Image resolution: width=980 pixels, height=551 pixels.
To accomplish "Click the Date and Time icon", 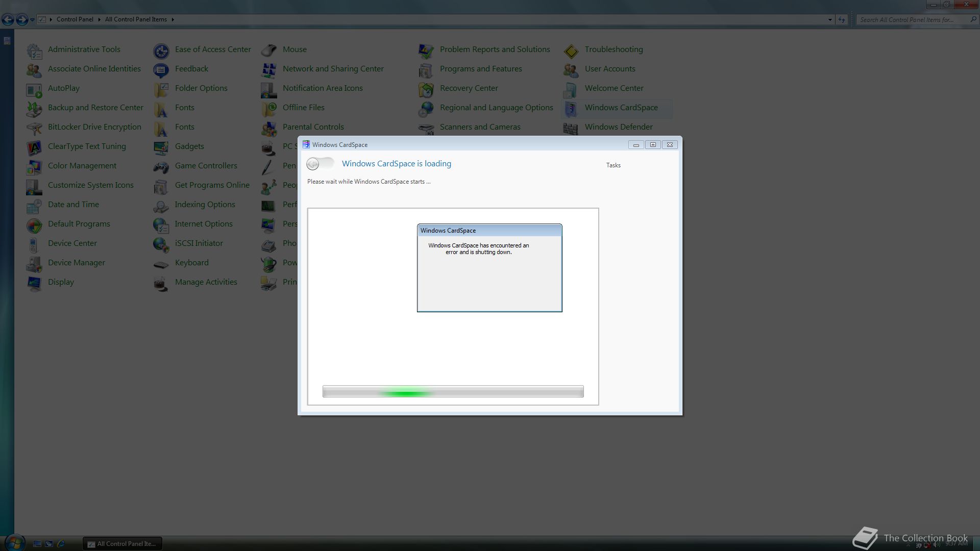I will click(x=34, y=206).
